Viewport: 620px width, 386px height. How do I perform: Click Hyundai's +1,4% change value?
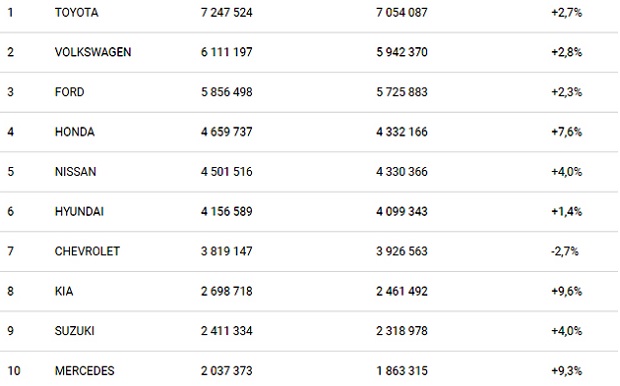coord(567,212)
